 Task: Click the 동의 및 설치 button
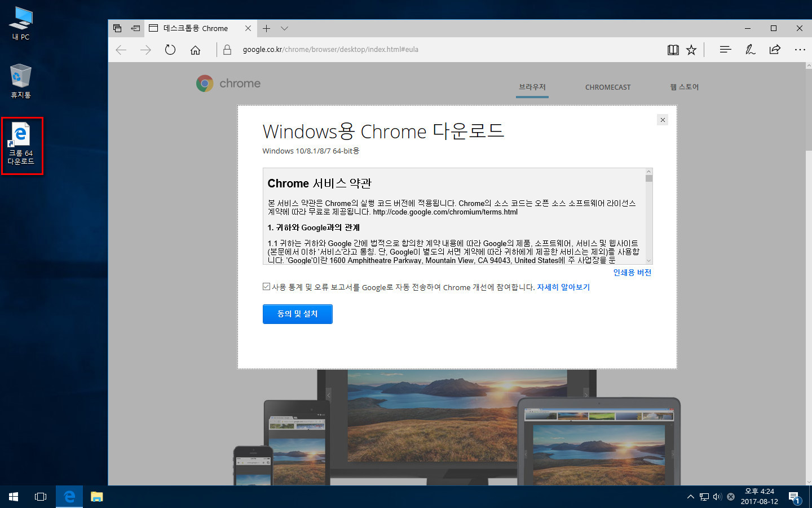[x=297, y=314]
